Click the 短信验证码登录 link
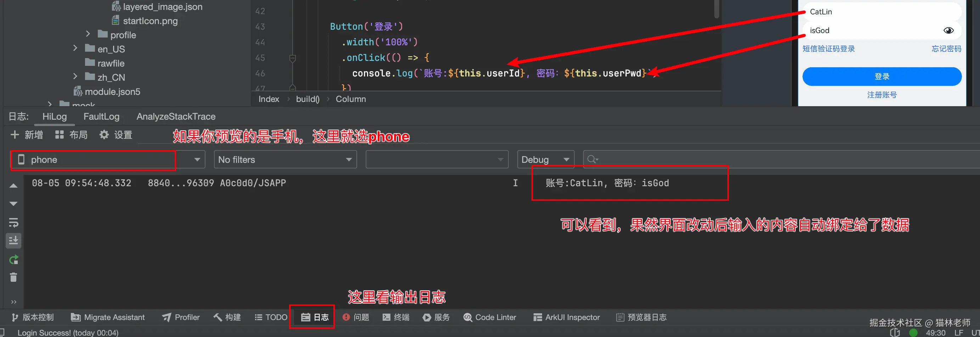 829,48
